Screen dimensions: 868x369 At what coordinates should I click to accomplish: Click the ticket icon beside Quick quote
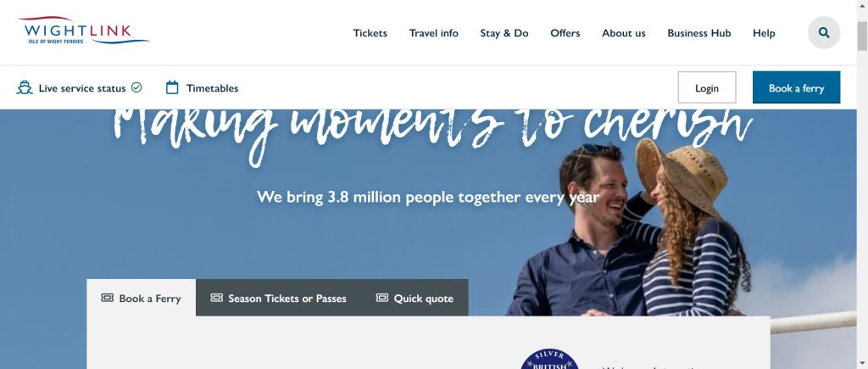coord(382,298)
